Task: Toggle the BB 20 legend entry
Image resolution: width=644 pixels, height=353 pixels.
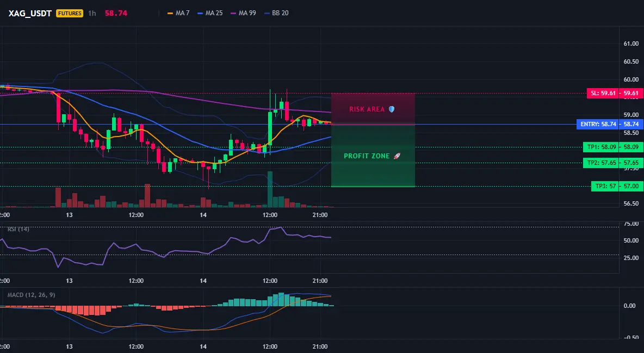Action: pyautogui.click(x=276, y=13)
